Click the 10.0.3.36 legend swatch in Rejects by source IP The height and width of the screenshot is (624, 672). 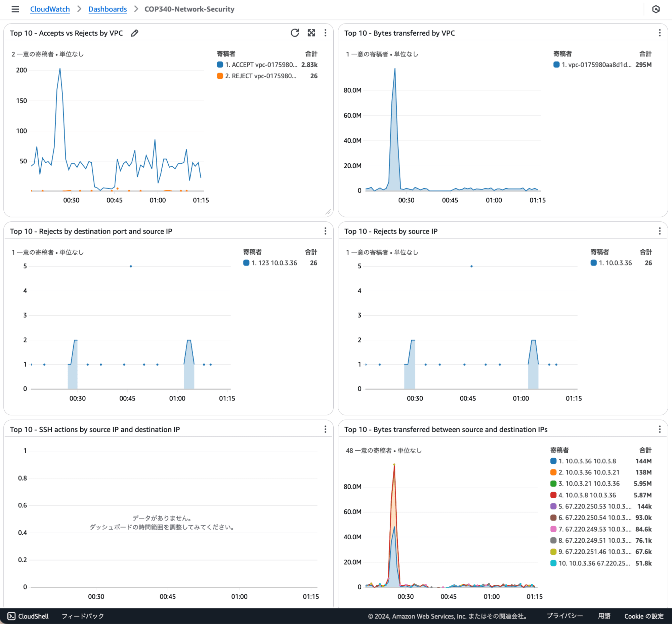click(x=593, y=263)
